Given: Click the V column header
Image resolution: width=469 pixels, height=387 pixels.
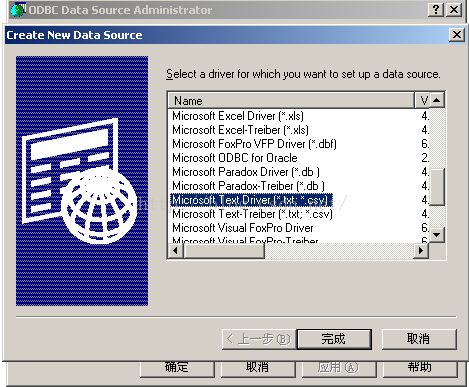Looking at the screenshot, I should pos(422,100).
